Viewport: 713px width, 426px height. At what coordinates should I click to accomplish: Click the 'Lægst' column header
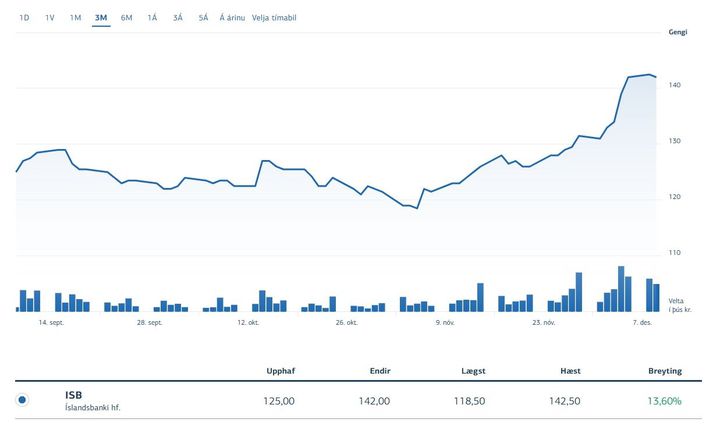(472, 371)
